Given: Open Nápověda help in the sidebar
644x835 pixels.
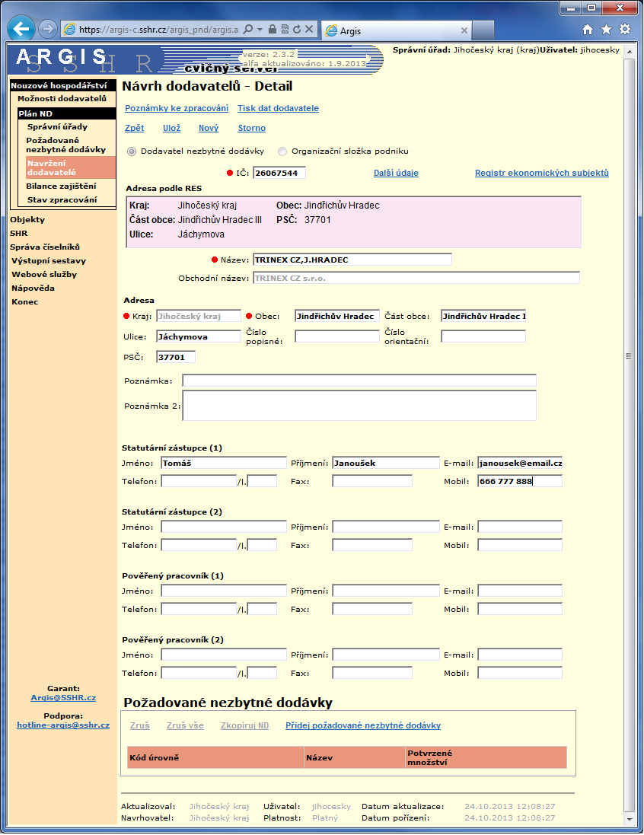Looking at the screenshot, I should tap(33, 288).
